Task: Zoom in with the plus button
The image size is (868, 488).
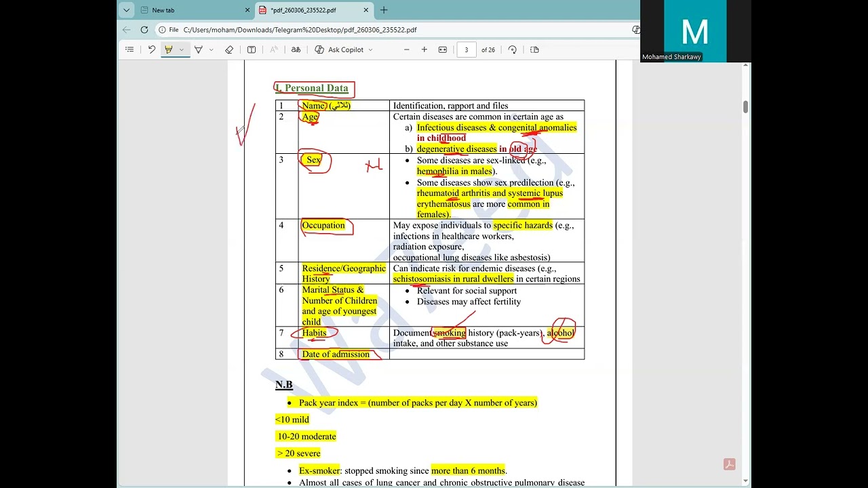Action: click(x=425, y=49)
